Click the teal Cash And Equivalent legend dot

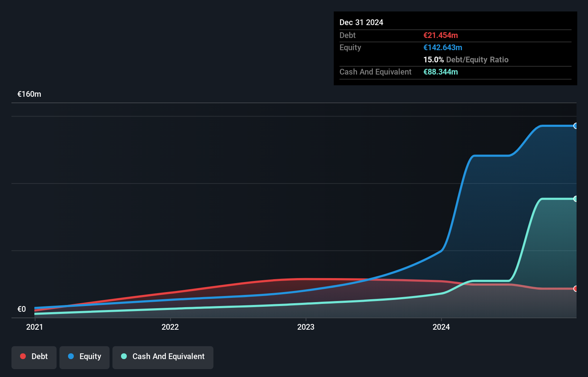(x=124, y=357)
